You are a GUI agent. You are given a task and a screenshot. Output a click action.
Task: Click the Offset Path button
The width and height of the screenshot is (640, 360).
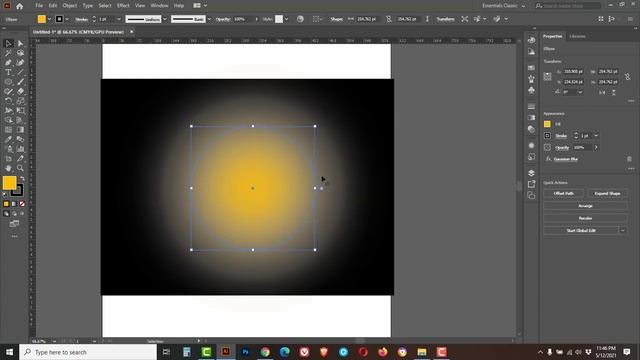[564, 193]
